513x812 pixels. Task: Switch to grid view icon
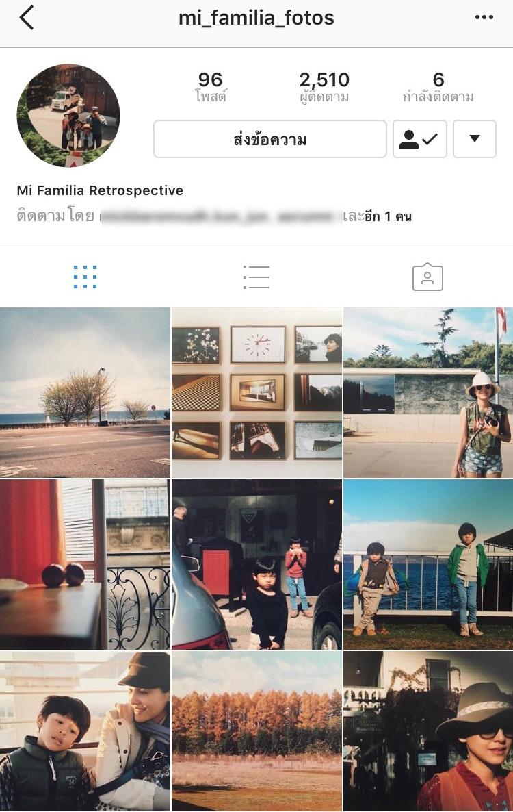pos(85,277)
